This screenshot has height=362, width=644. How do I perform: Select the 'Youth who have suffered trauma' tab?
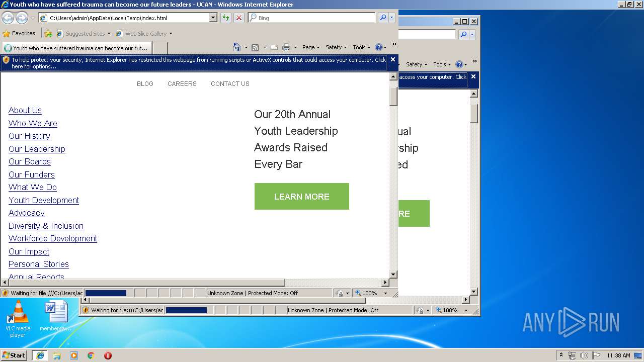pos(76,48)
